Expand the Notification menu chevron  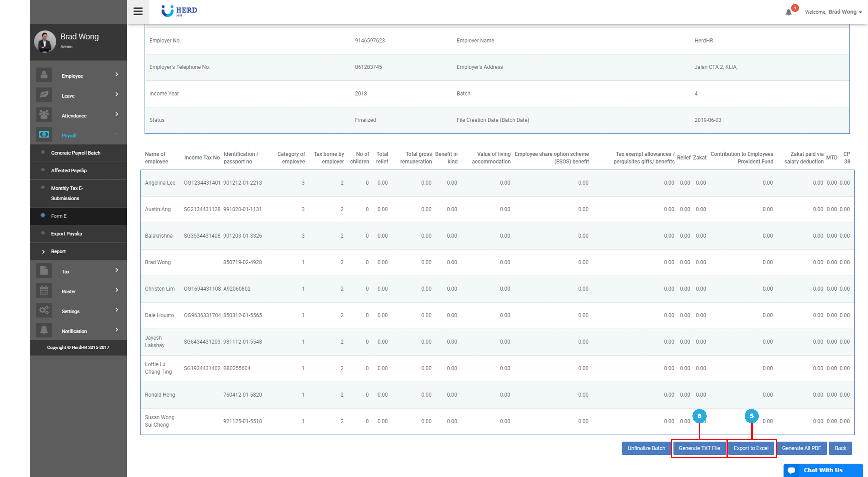point(117,330)
